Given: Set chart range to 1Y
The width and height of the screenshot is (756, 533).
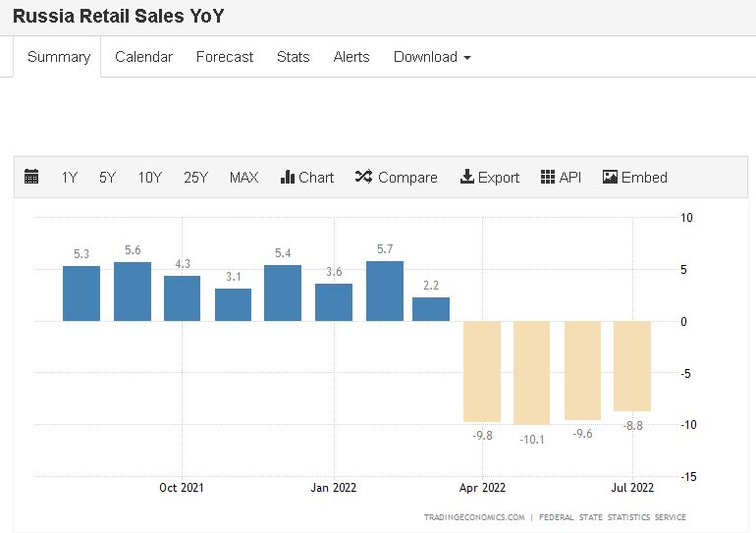Looking at the screenshot, I should [69, 178].
